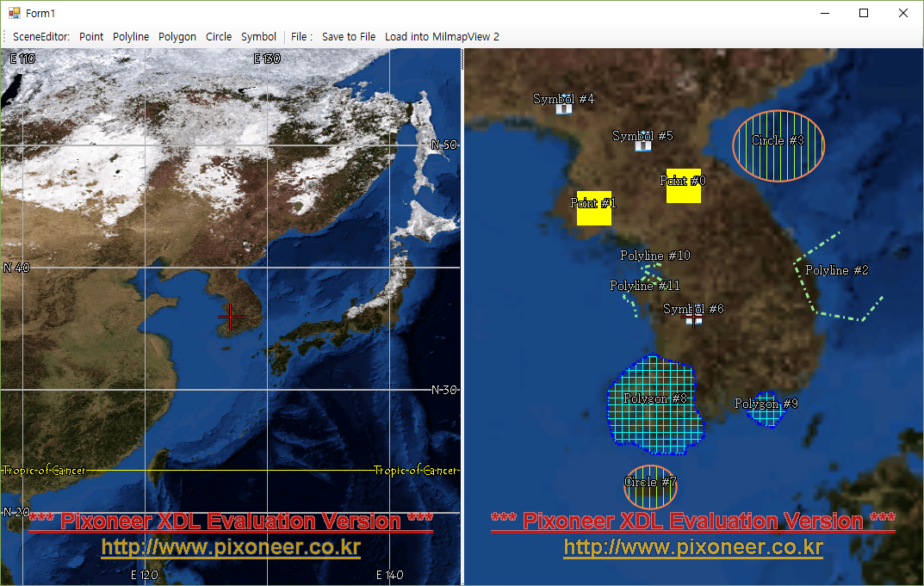
Task: Click the SceneEditor: toolbar label
Action: 41,36
